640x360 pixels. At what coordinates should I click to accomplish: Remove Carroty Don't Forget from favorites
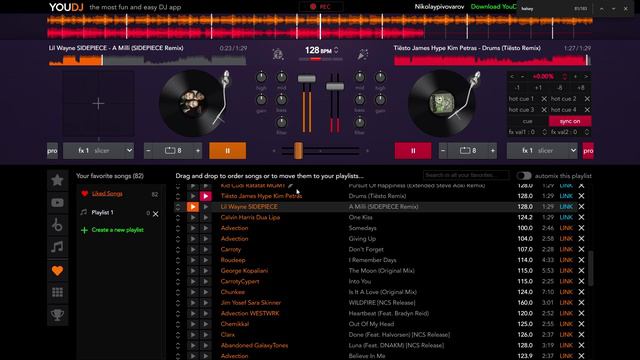tap(581, 249)
